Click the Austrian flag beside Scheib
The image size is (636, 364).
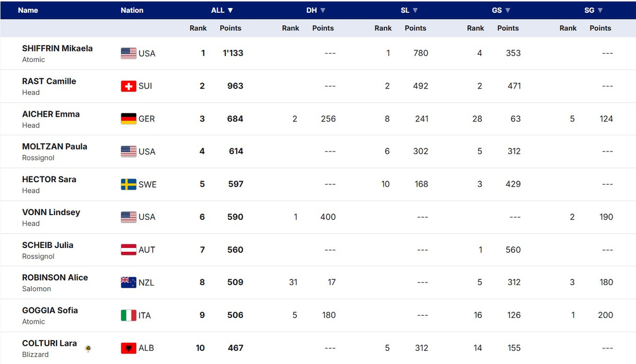[129, 250]
